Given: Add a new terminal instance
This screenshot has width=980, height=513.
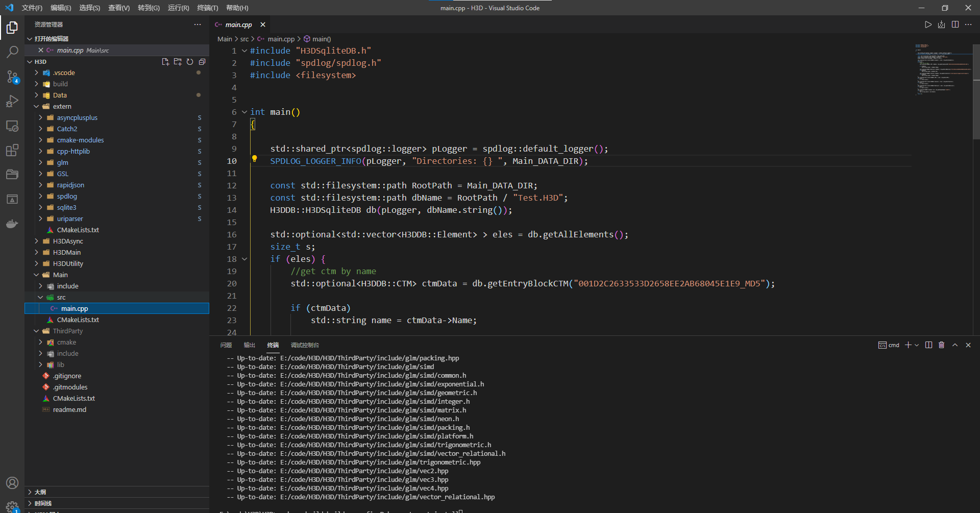Looking at the screenshot, I should [908, 345].
